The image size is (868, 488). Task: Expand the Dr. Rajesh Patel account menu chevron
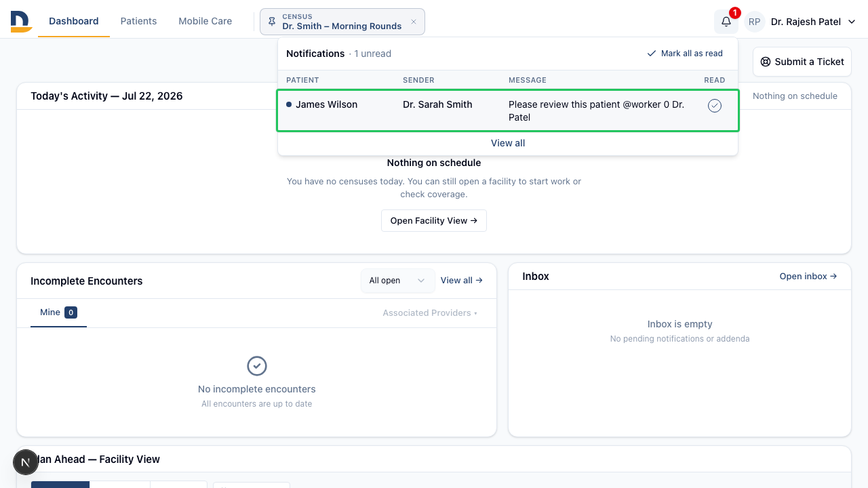tap(852, 22)
